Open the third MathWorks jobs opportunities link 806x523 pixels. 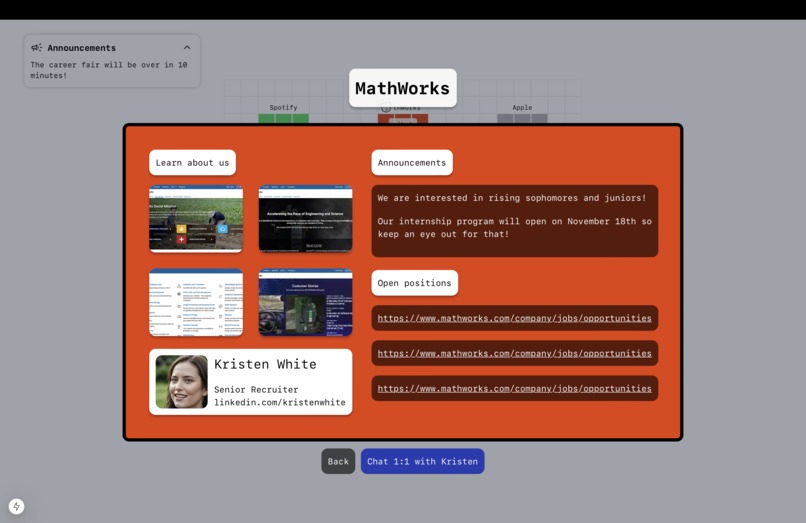click(x=515, y=389)
